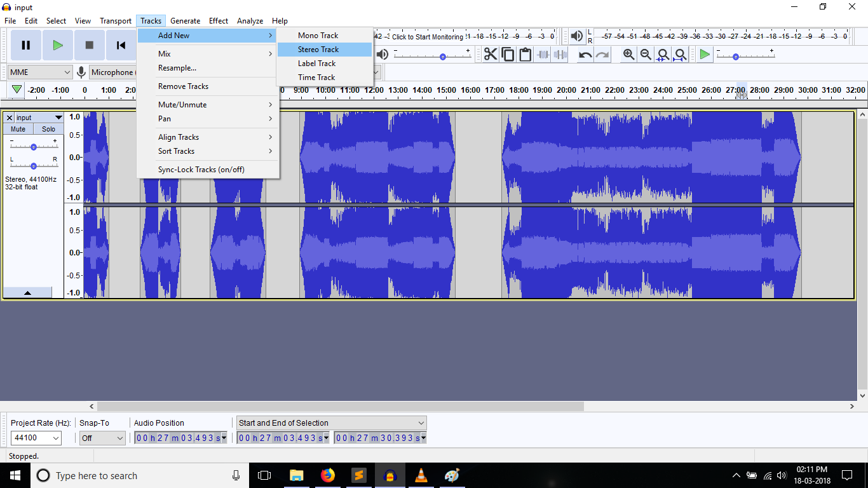Image resolution: width=868 pixels, height=488 pixels.
Task: Expand the Project Rate dropdown
Action: pyautogui.click(x=55, y=438)
